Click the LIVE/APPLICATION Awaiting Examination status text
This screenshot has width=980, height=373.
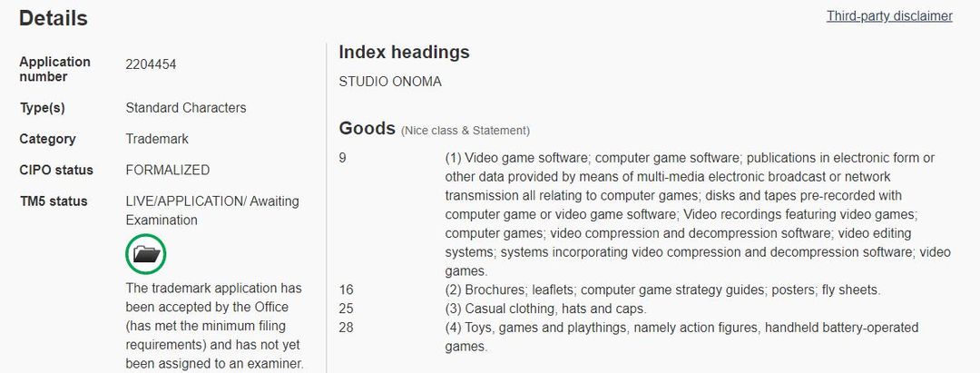coord(212,211)
